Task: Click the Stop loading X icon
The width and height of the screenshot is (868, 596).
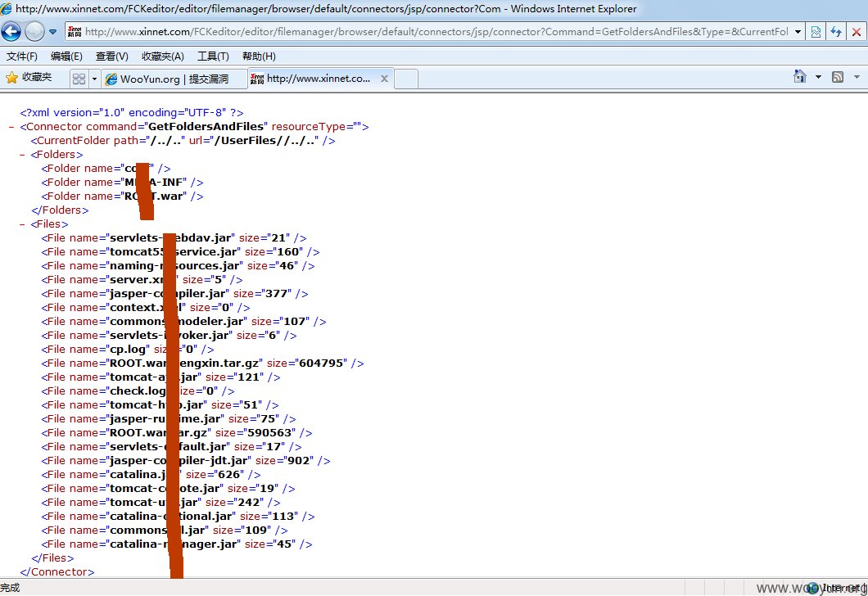Action: tap(857, 32)
